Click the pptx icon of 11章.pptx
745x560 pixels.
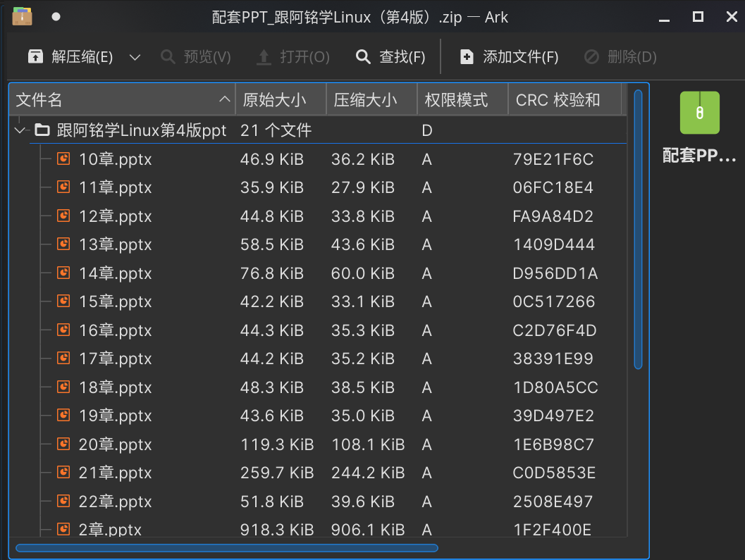click(x=63, y=187)
